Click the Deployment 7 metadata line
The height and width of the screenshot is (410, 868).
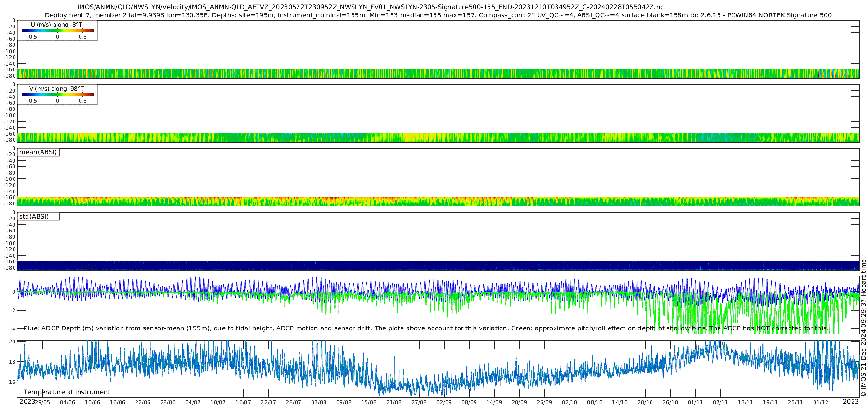[x=438, y=15]
